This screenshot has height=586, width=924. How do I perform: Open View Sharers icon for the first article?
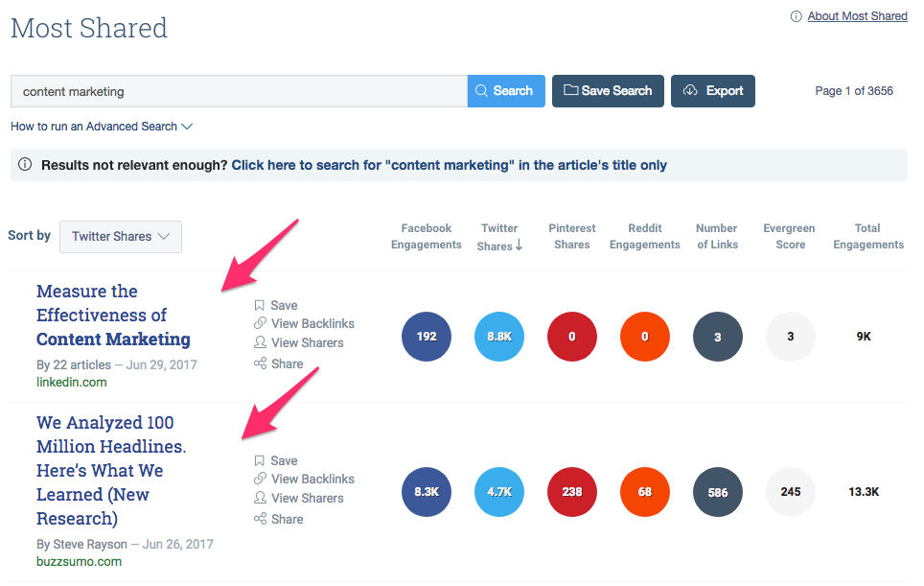[259, 342]
